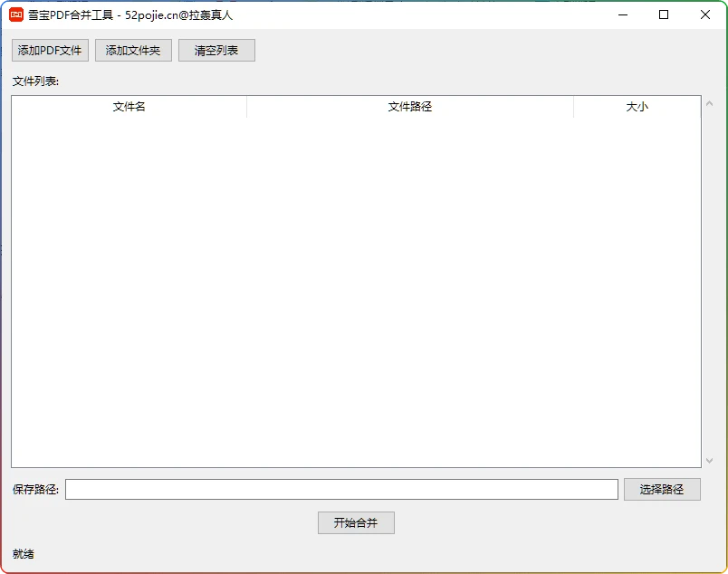Click the maximize button in the title bar

(x=663, y=14)
